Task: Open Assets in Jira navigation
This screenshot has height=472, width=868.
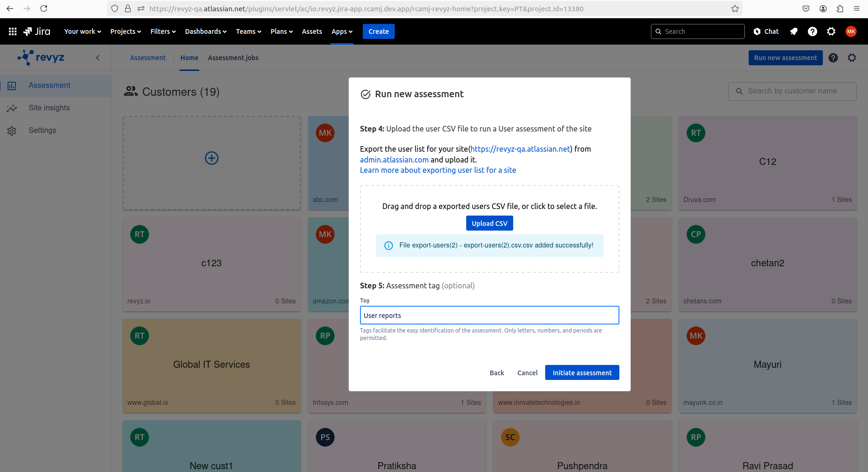Action: pos(312,31)
